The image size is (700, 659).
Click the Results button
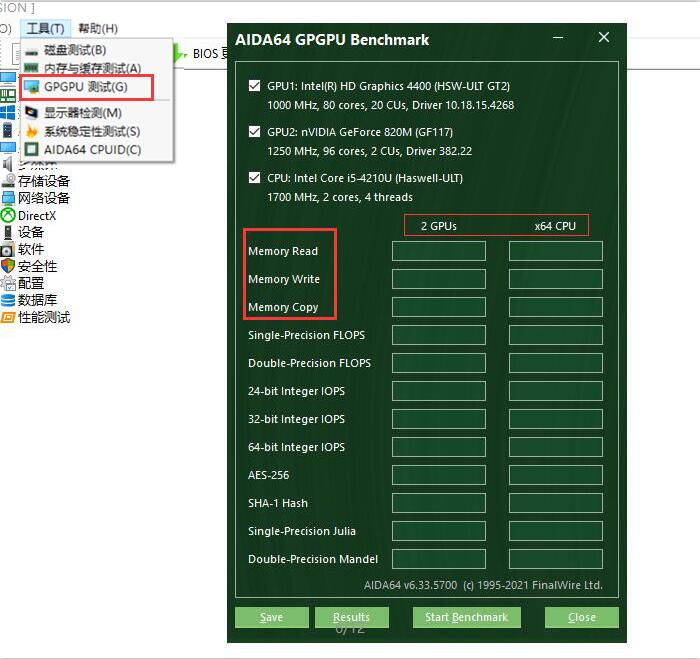coord(351,617)
